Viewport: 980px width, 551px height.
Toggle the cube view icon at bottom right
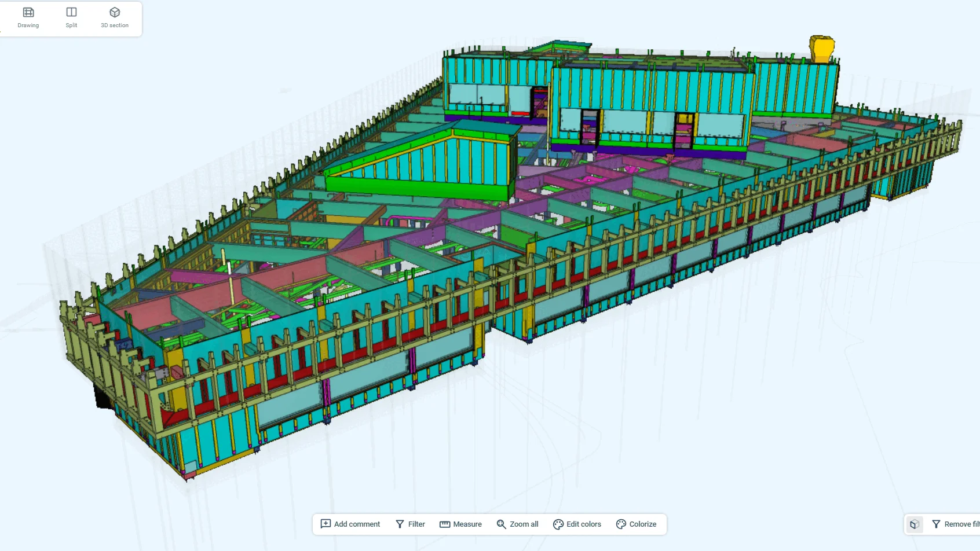click(x=915, y=524)
